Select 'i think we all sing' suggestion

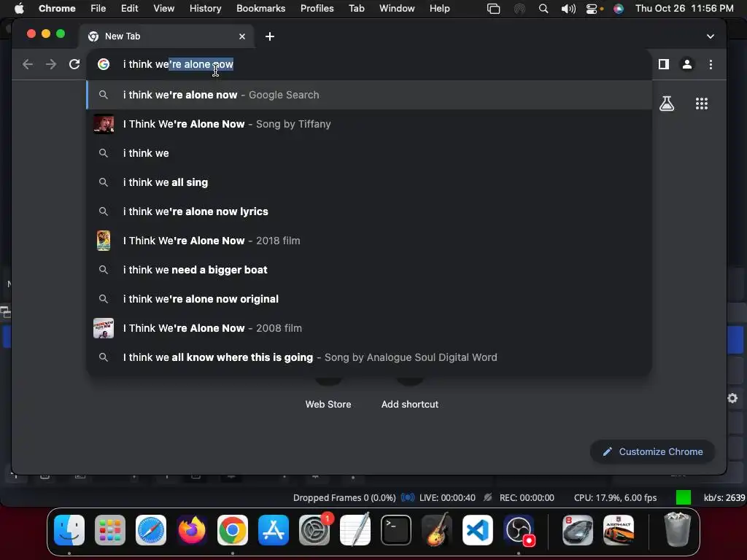click(x=369, y=182)
